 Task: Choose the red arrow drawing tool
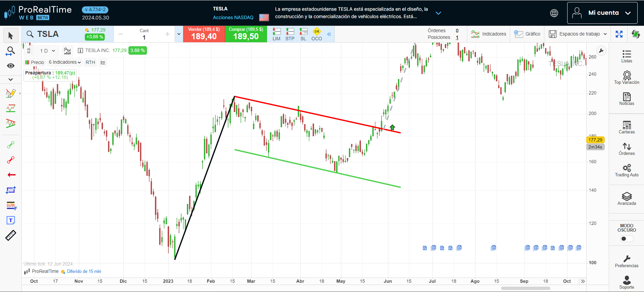pos(11,175)
